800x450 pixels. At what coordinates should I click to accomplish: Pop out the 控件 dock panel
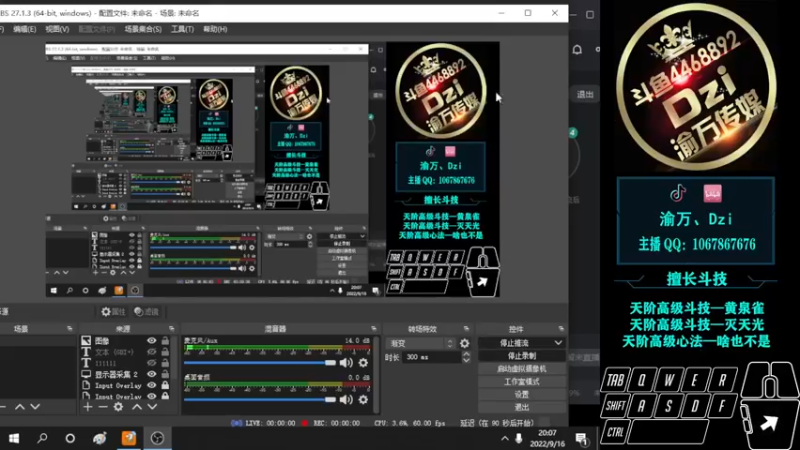click(x=561, y=329)
